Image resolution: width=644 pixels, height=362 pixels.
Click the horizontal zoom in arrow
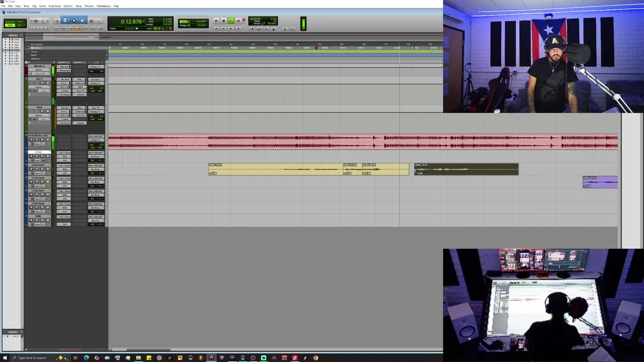(48, 21)
